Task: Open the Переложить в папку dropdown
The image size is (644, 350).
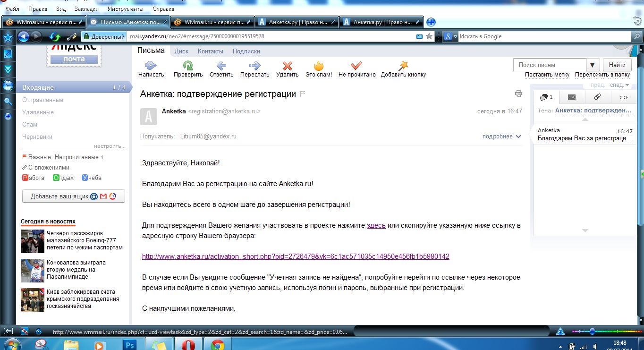Action: click(x=602, y=75)
